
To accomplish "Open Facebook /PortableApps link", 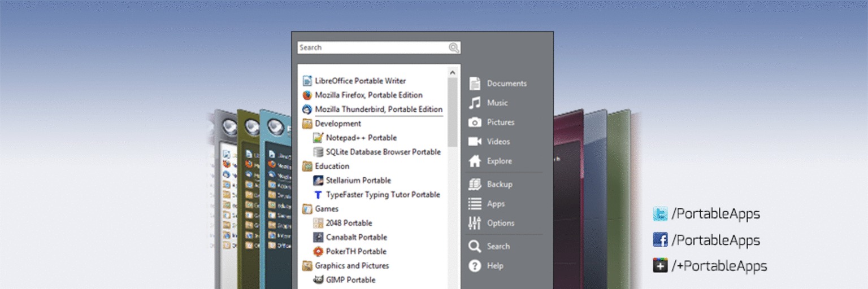I will [715, 240].
